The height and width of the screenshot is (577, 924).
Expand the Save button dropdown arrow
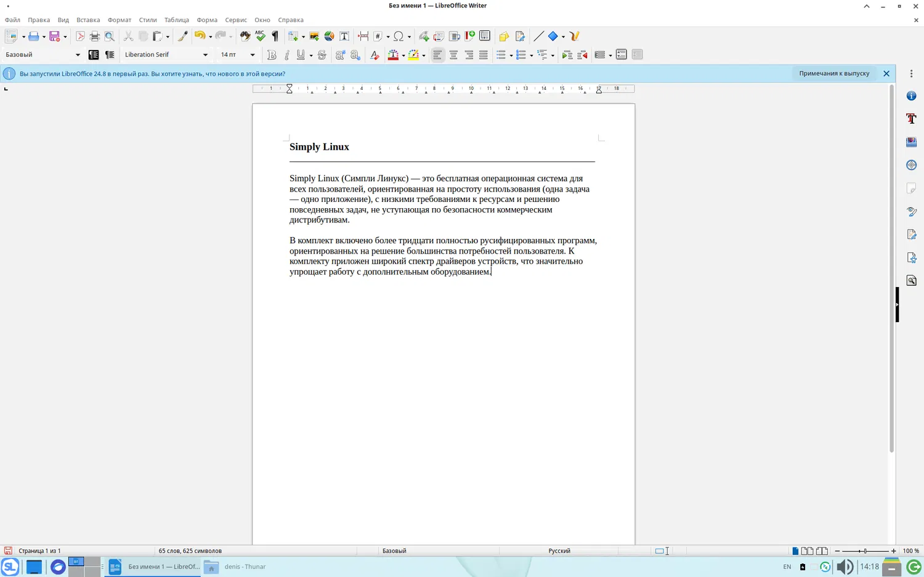(65, 37)
